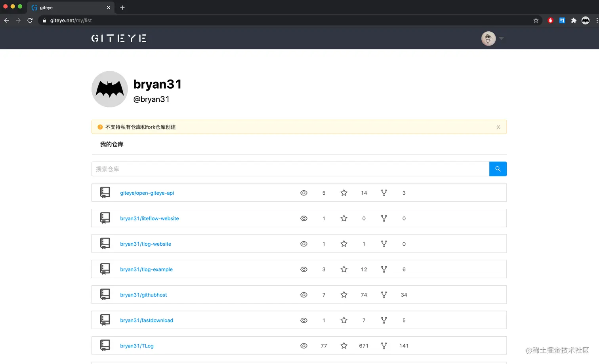Click watch eye icon in githubhost row
This screenshot has width=599, height=364.
tap(304, 295)
